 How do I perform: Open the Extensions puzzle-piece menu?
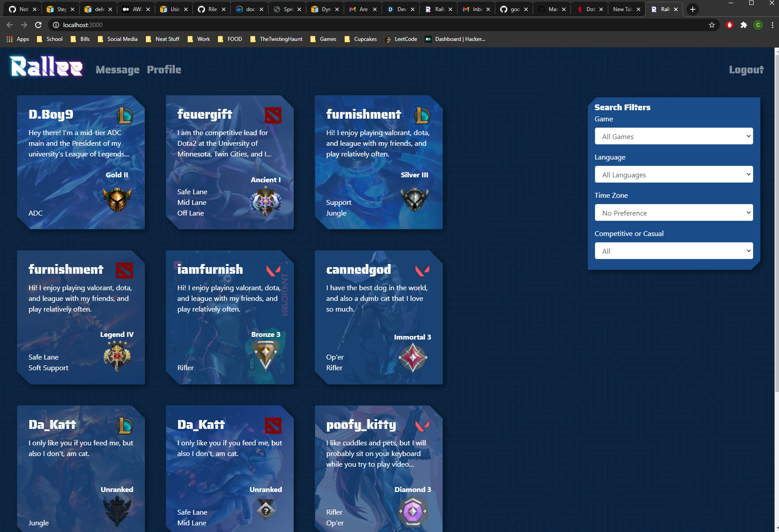click(744, 25)
